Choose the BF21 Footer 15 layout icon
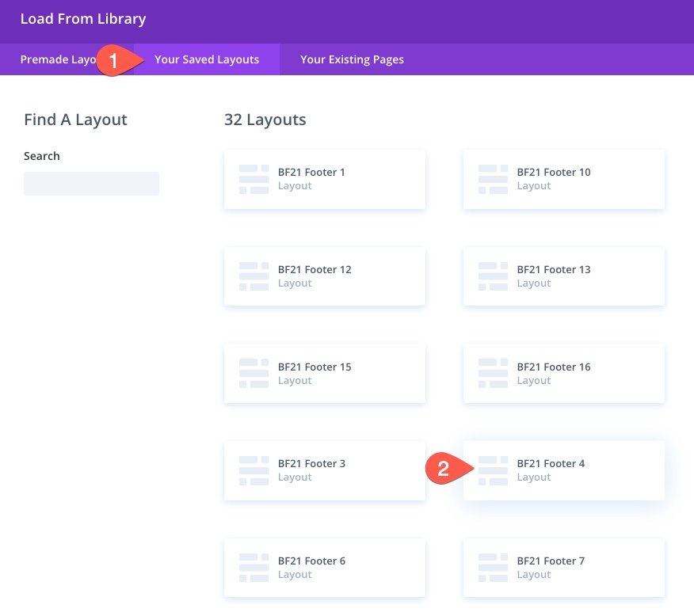The height and width of the screenshot is (616, 694). (x=254, y=374)
